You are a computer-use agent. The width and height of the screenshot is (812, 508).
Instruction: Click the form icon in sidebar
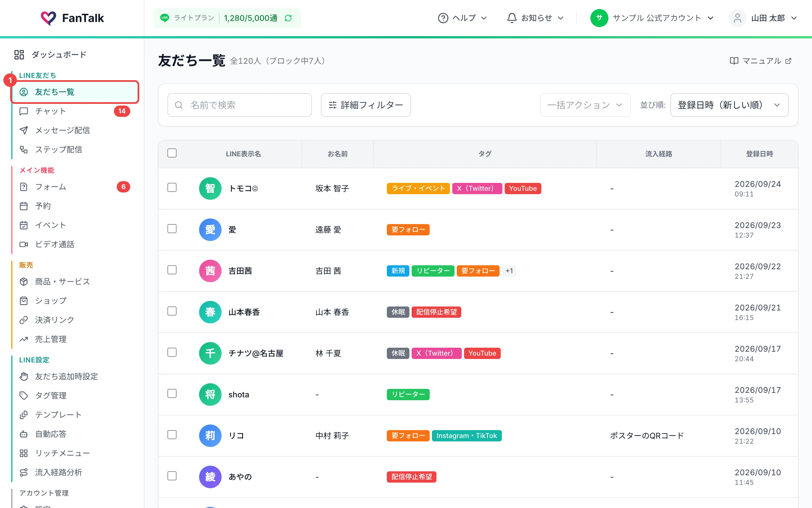click(23, 187)
